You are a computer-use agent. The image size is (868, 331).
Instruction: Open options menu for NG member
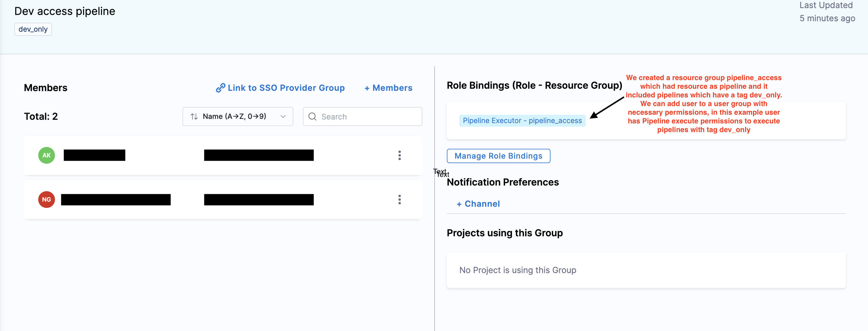click(x=399, y=200)
